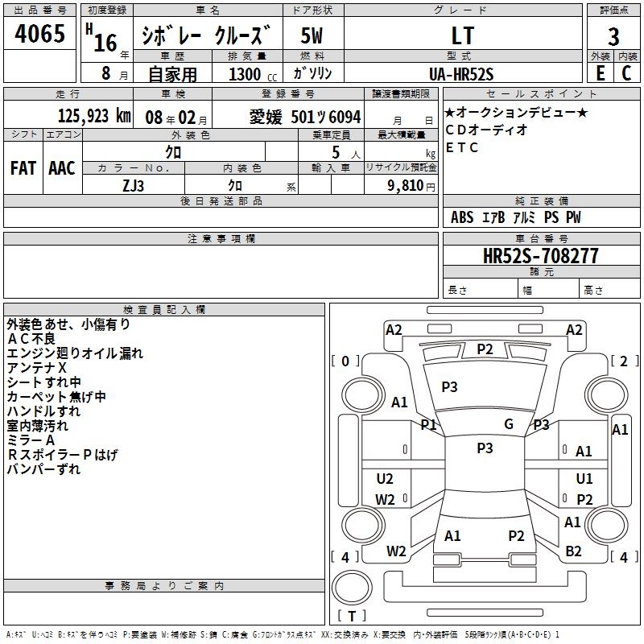
Task: Click the ETC sales point line
Action: click(x=462, y=147)
